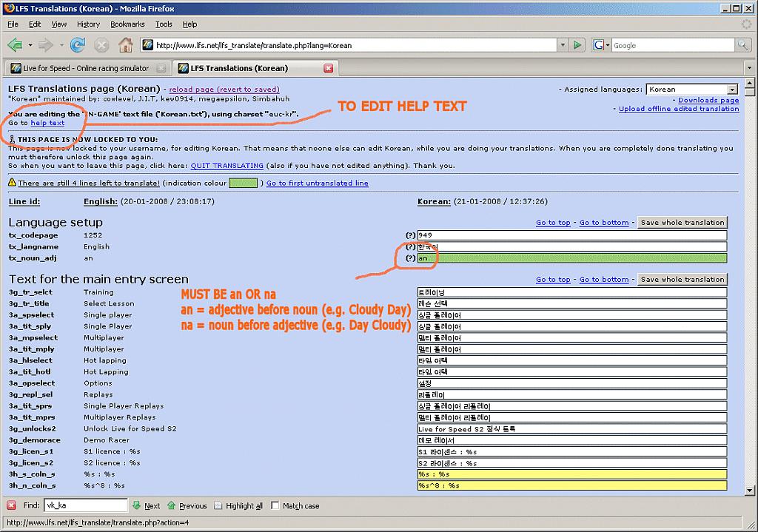This screenshot has width=758, height=532.
Task: Click the tx_codepage translation field with 949
Action: coord(572,235)
